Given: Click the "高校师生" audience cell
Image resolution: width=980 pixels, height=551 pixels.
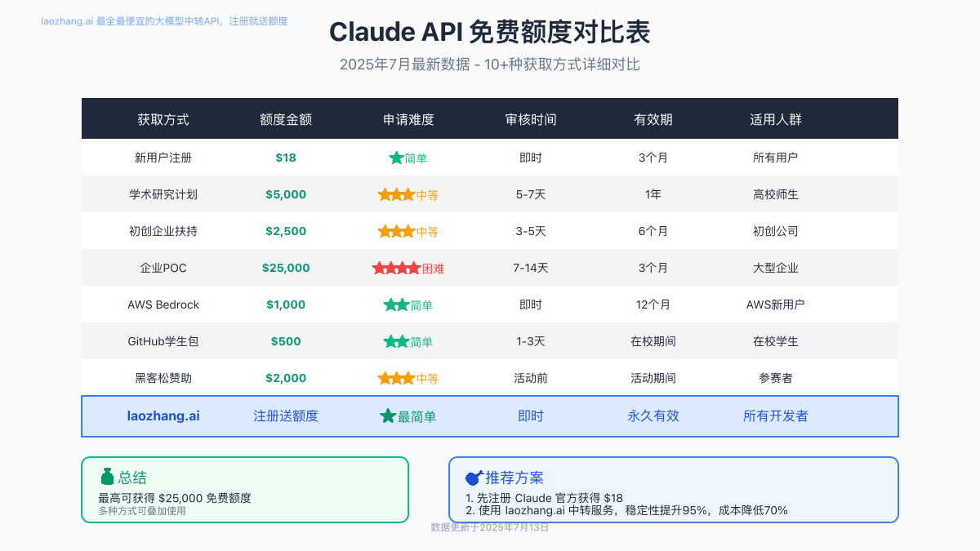Looking at the screenshot, I should click(776, 194).
